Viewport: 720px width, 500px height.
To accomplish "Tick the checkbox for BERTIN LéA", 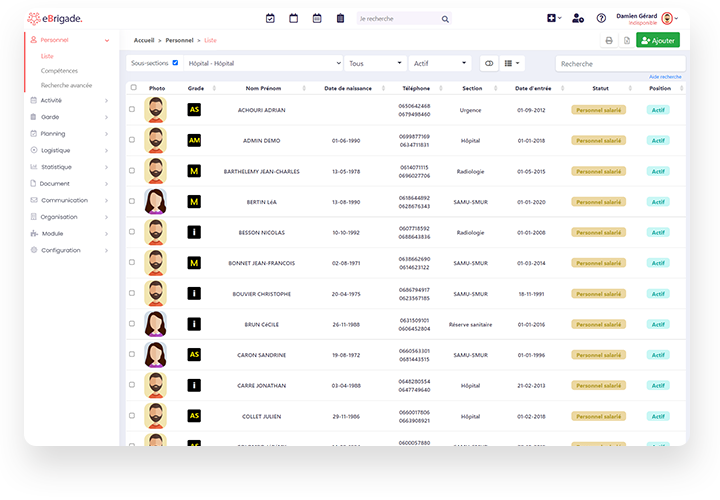I will [132, 201].
